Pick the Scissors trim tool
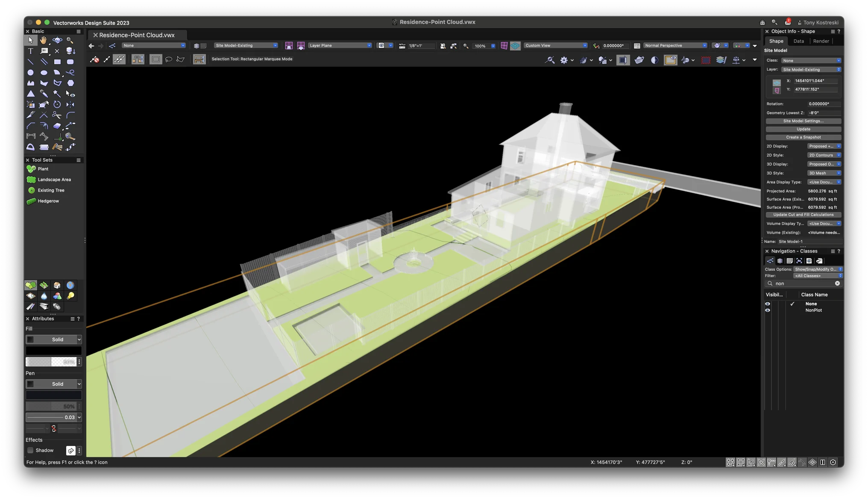868x499 pixels. tap(57, 115)
